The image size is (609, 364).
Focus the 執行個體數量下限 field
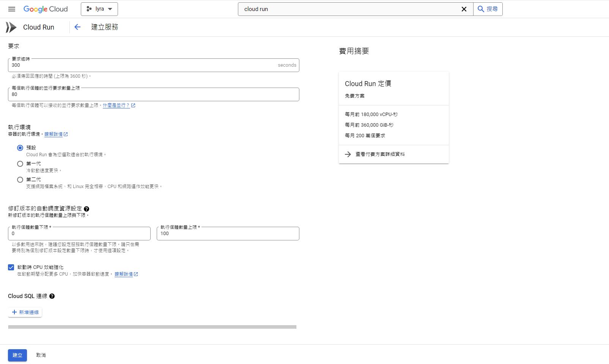(79, 234)
